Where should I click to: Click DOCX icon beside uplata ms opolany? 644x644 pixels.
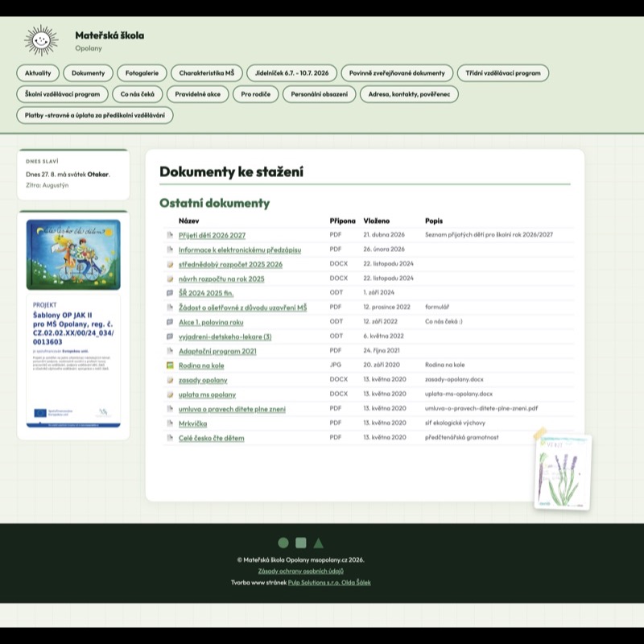click(170, 394)
